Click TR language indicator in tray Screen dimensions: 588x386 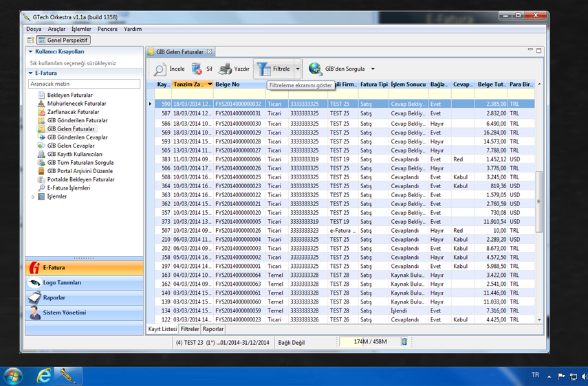[x=535, y=375]
